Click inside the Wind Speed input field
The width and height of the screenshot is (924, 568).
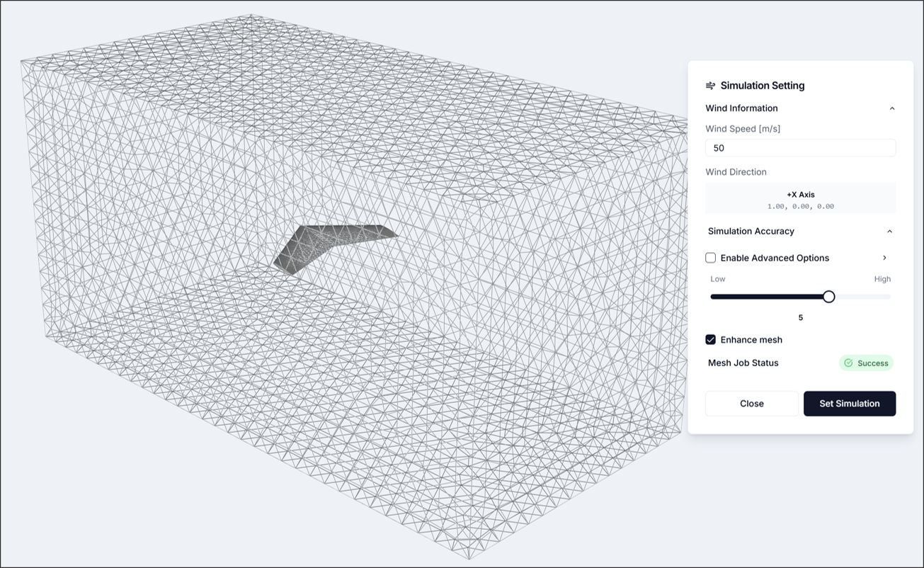click(x=800, y=147)
